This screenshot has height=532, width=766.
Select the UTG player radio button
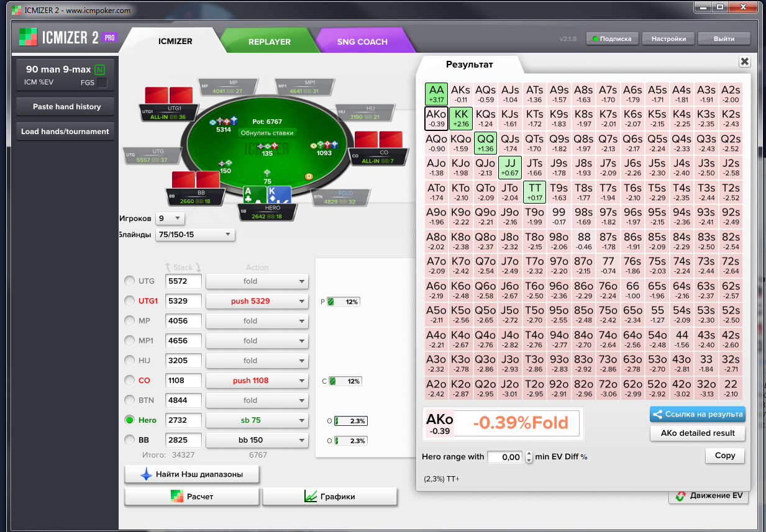tap(130, 281)
